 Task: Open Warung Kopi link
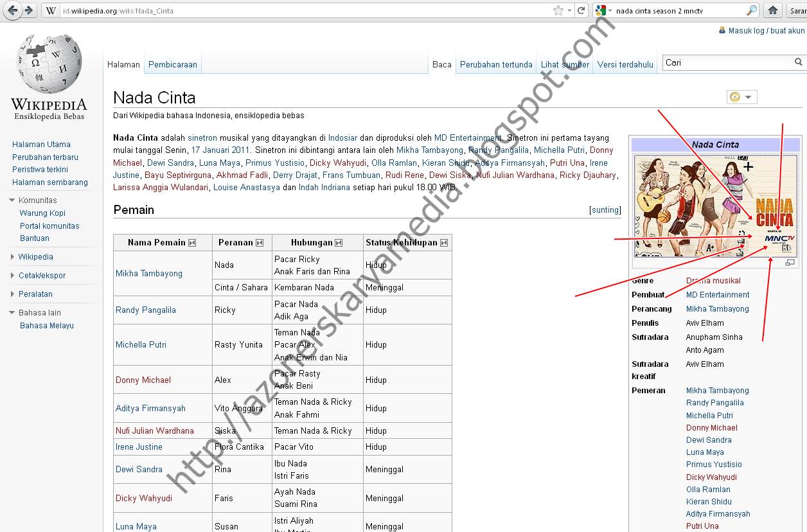42,213
